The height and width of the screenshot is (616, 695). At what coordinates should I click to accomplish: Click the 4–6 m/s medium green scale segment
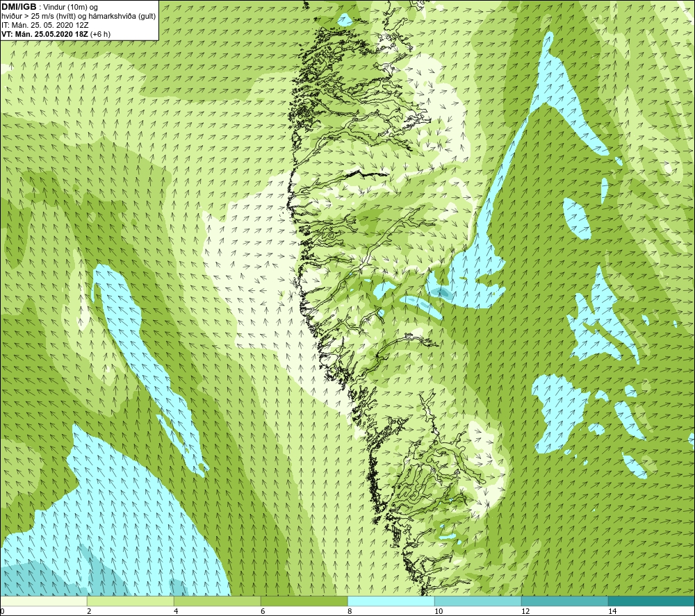217,601
